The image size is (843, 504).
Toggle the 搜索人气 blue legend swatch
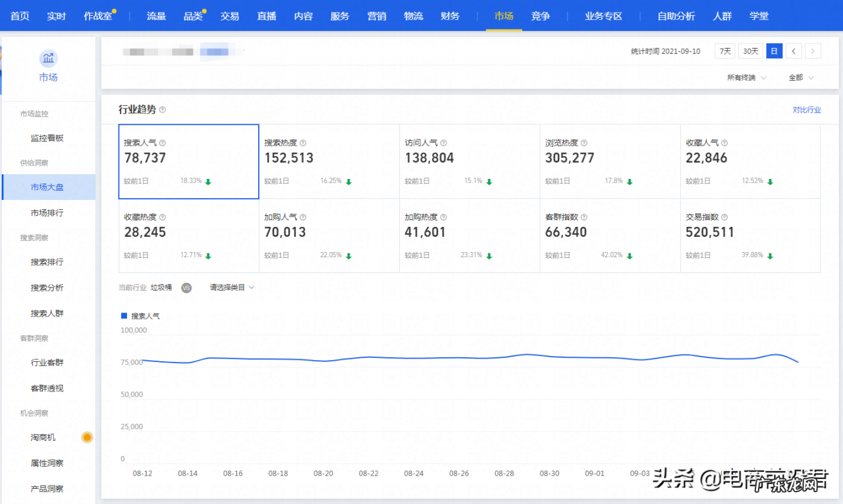pos(124,316)
